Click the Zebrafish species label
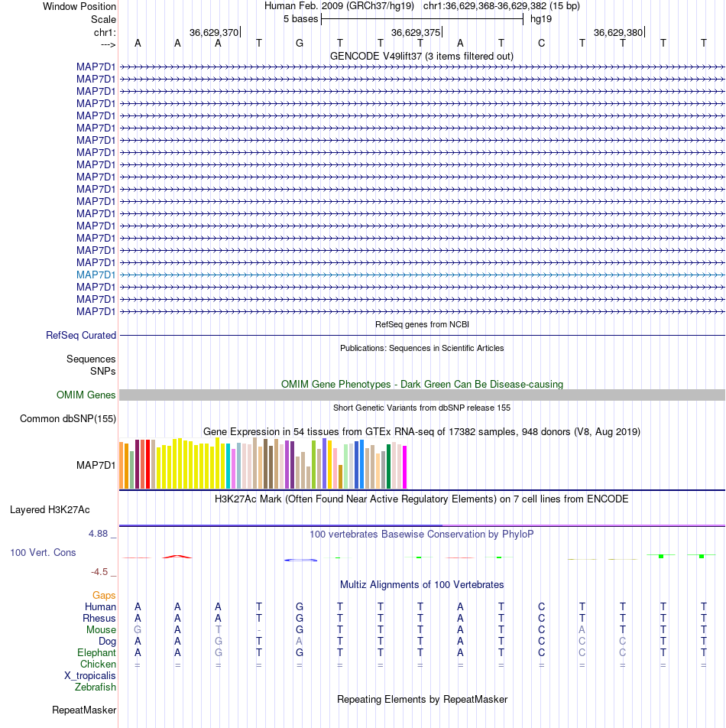The height and width of the screenshot is (728, 726). (x=96, y=687)
